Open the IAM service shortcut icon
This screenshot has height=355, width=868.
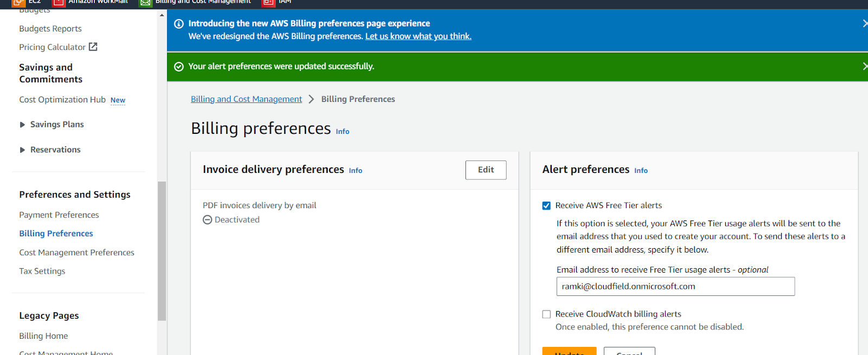point(269,3)
